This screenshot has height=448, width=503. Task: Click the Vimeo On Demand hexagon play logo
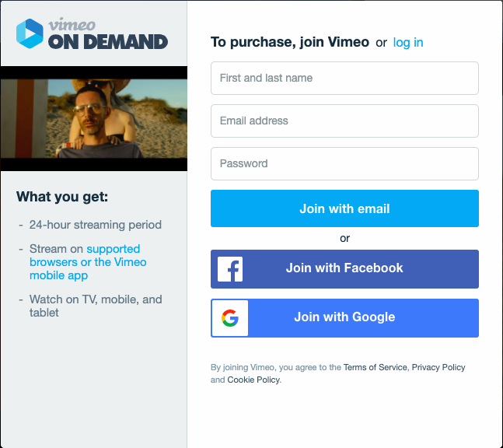[x=30, y=33]
